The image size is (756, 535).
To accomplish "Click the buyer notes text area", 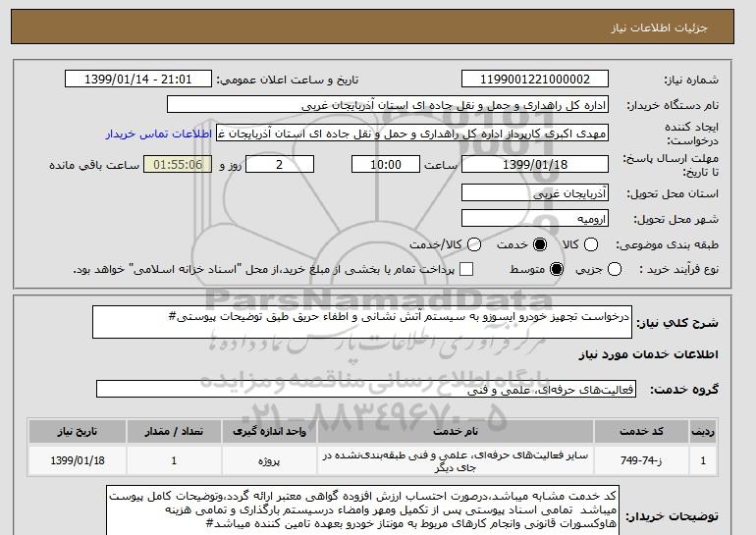I will 362,510.
